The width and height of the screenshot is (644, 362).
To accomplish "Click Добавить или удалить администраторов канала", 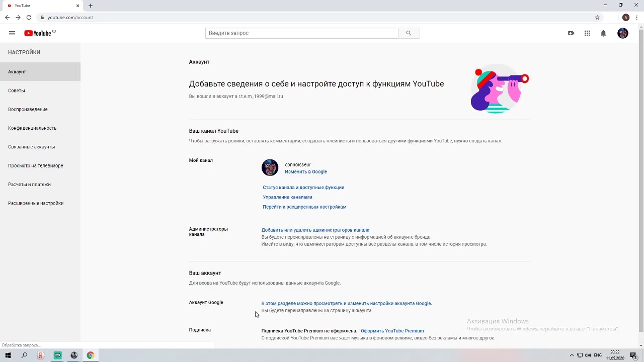I will 315,230.
